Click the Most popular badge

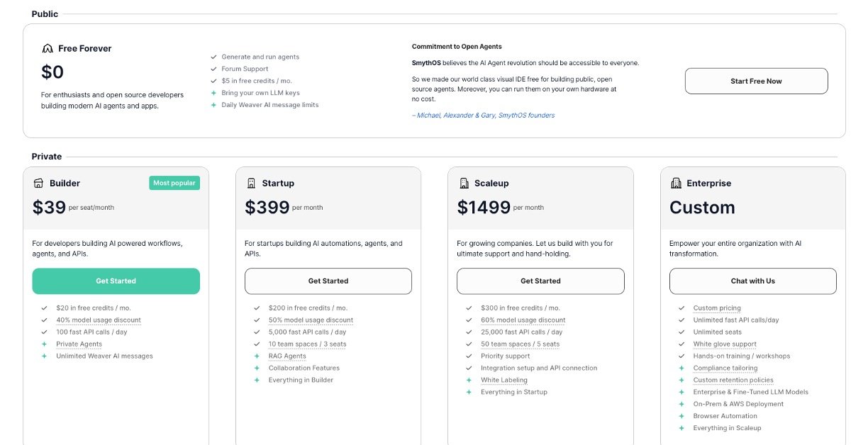click(x=174, y=183)
